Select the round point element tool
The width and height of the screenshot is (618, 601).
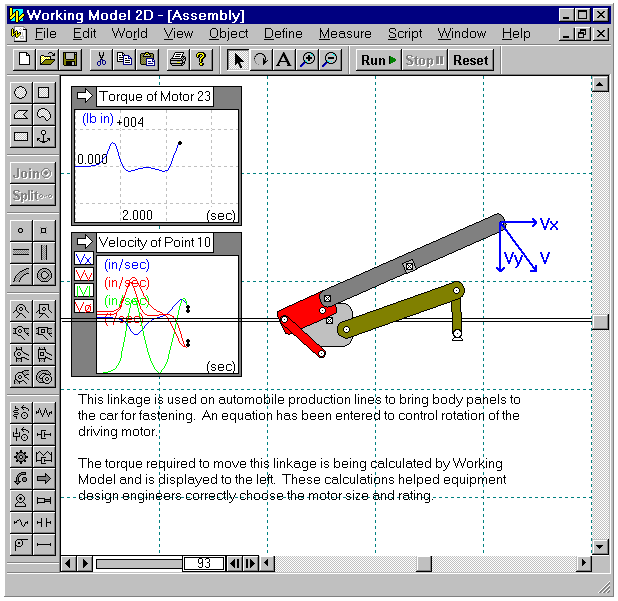coord(20,230)
